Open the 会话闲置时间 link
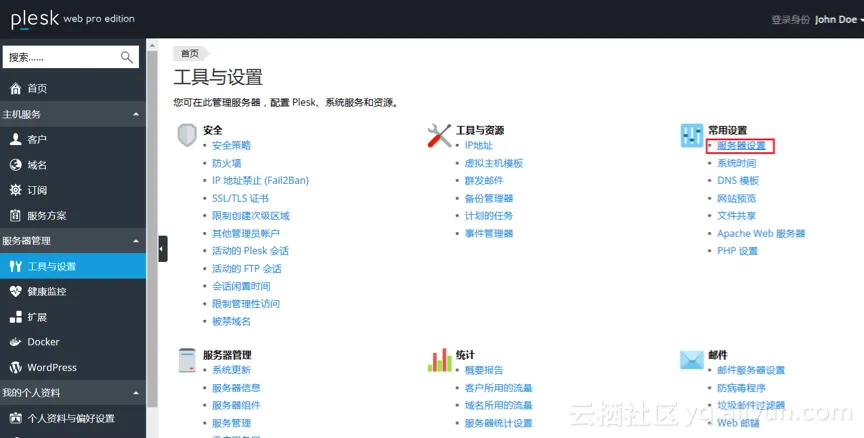This screenshot has width=864, height=438. [241, 286]
